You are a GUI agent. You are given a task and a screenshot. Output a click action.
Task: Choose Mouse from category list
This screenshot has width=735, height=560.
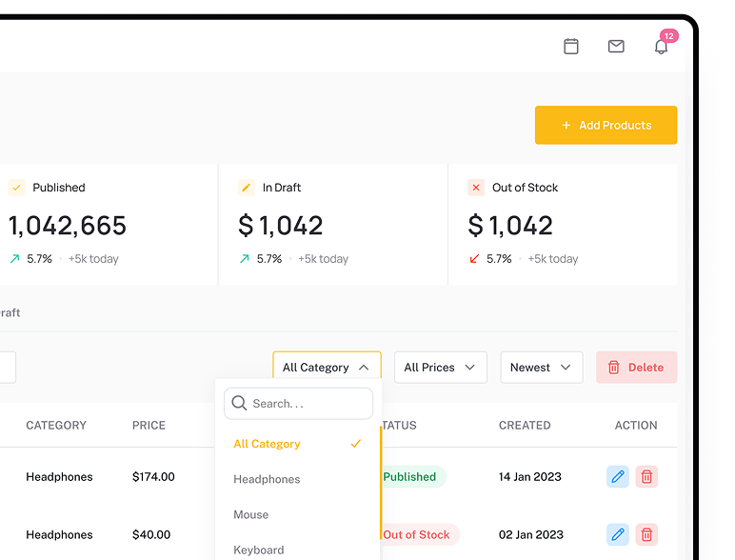(251, 514)
